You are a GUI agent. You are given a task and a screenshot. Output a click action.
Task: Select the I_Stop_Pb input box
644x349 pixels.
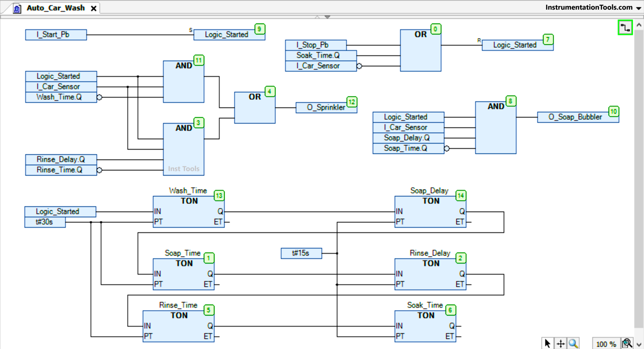point(316,45)
